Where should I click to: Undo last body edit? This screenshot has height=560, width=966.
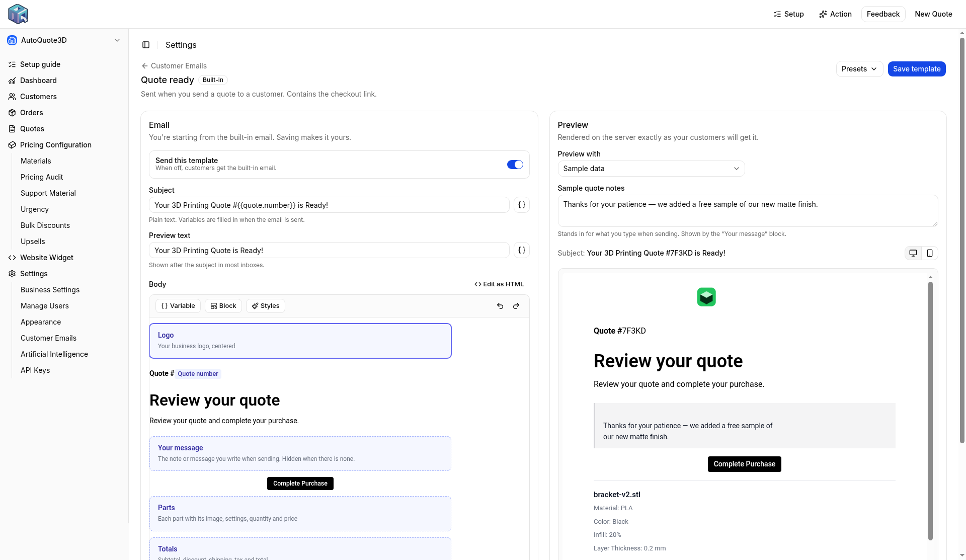(500, 306)
